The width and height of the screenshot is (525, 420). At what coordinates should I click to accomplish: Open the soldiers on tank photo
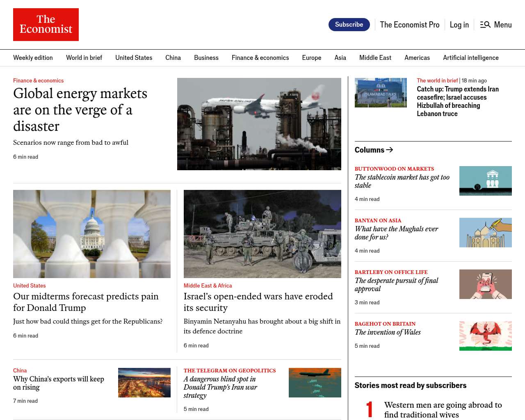262,234
